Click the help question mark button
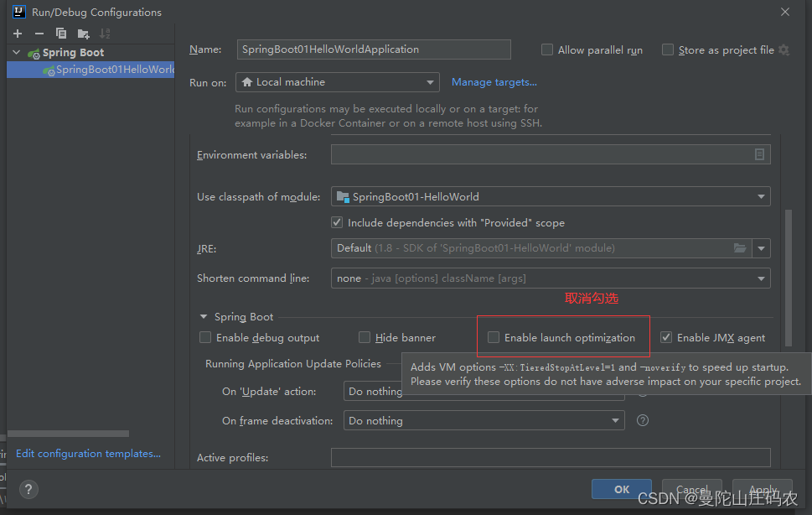 (x=28, y=489)
